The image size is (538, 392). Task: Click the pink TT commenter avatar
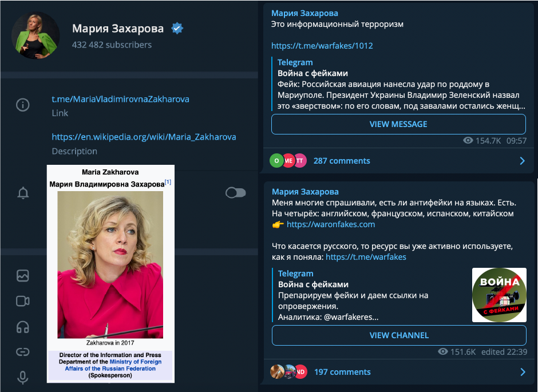click(300, 160)
